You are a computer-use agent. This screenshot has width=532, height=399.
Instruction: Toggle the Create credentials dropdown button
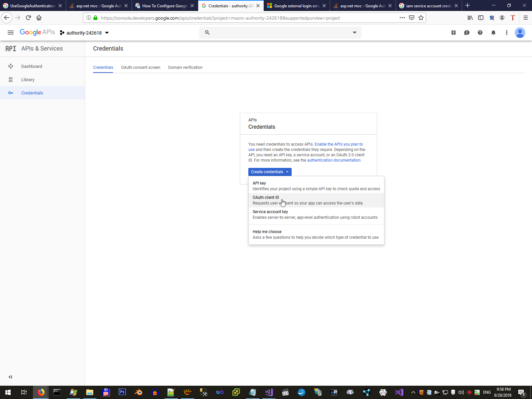[x=270, y=172]
